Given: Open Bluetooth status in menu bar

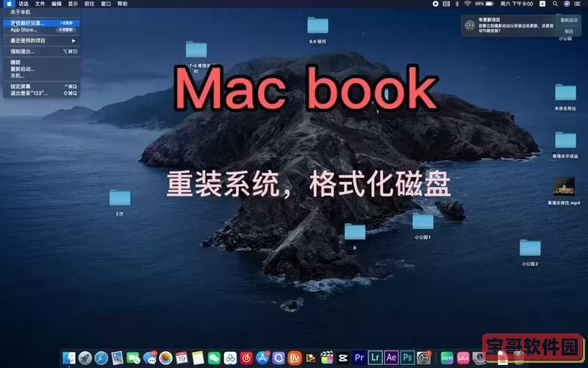Looking at the screenshot, I should [x=456, y=4].
